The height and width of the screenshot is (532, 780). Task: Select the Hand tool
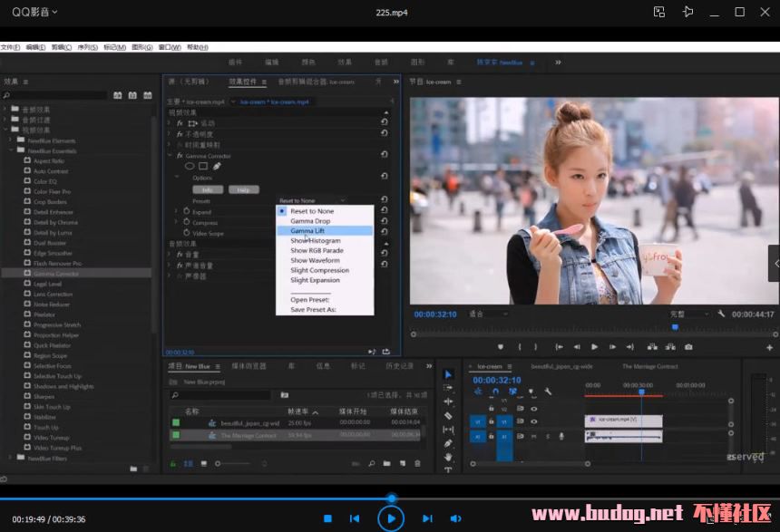point(448,457)
